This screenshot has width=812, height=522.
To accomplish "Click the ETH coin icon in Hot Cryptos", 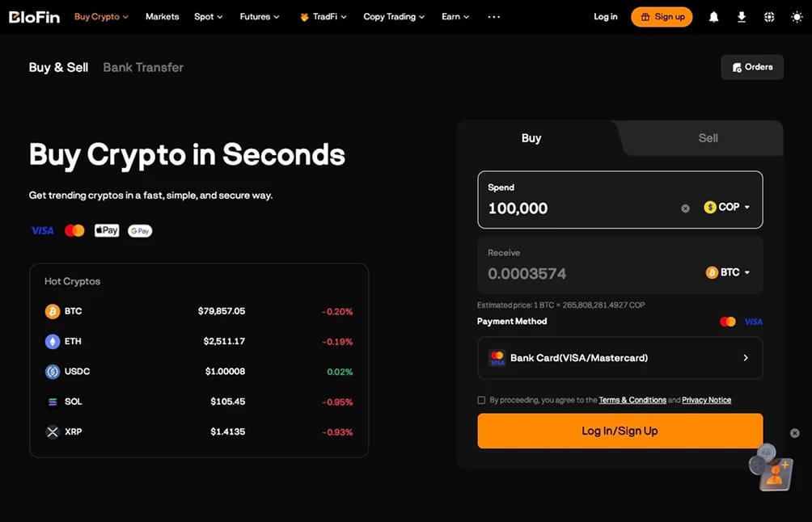I will coord(53,342).
